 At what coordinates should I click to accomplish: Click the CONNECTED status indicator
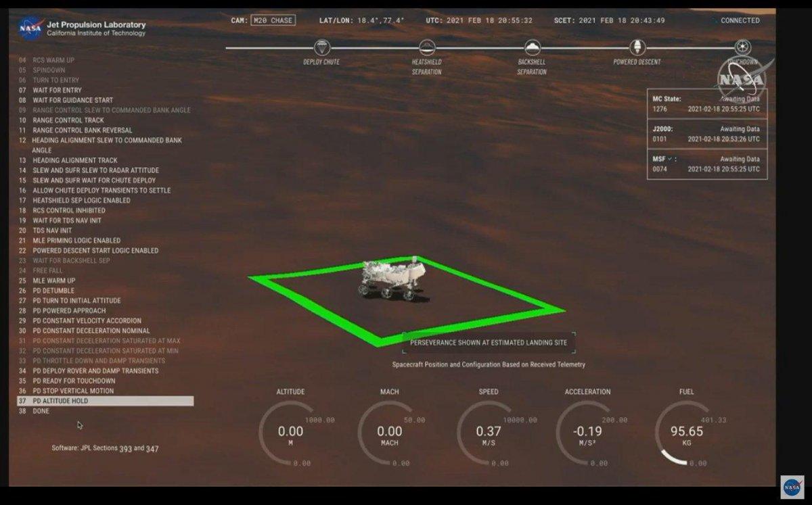739,20
